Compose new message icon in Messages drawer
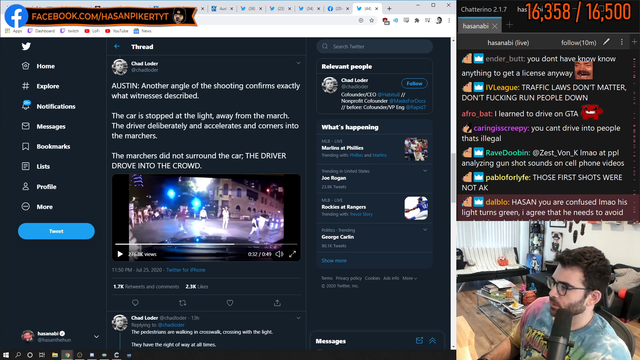This screenshot has width=640, height=360. coord(419,340)
